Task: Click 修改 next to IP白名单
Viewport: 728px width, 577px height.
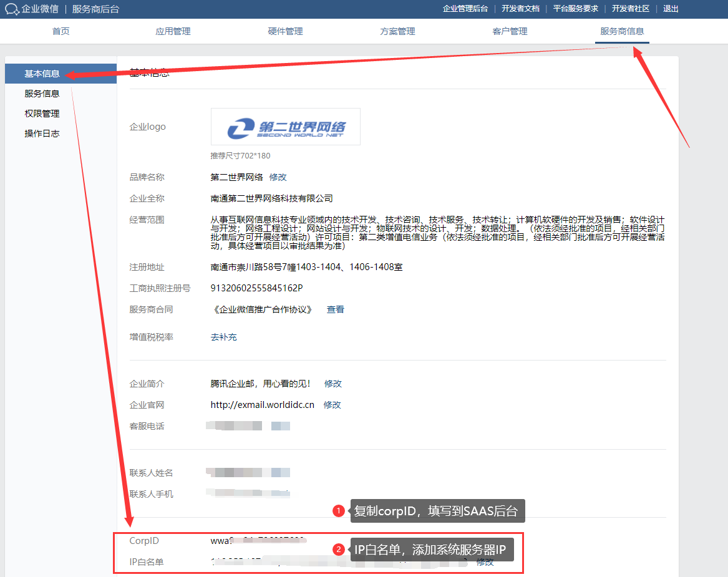Action: [x=485, y=562]
